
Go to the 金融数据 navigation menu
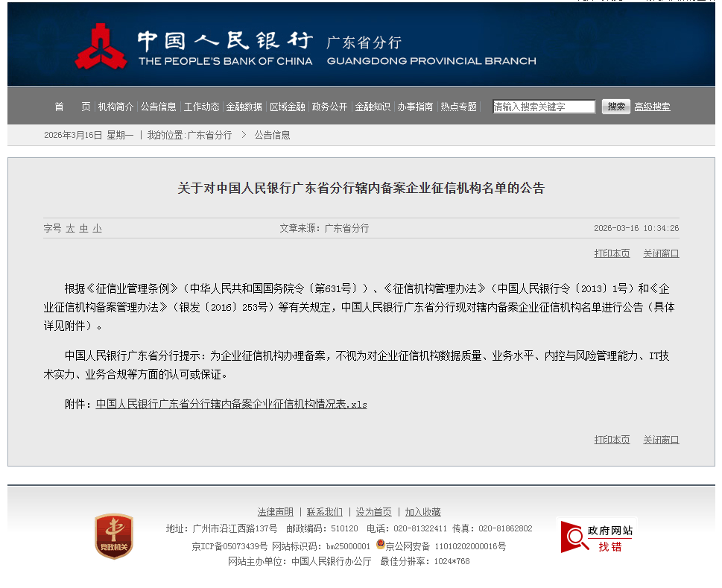(x=244, y=107)
